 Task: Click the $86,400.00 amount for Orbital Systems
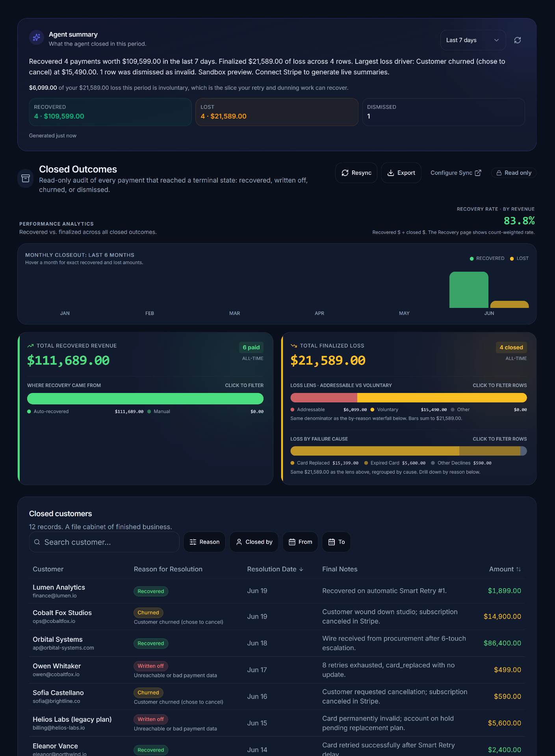[502, 643]
